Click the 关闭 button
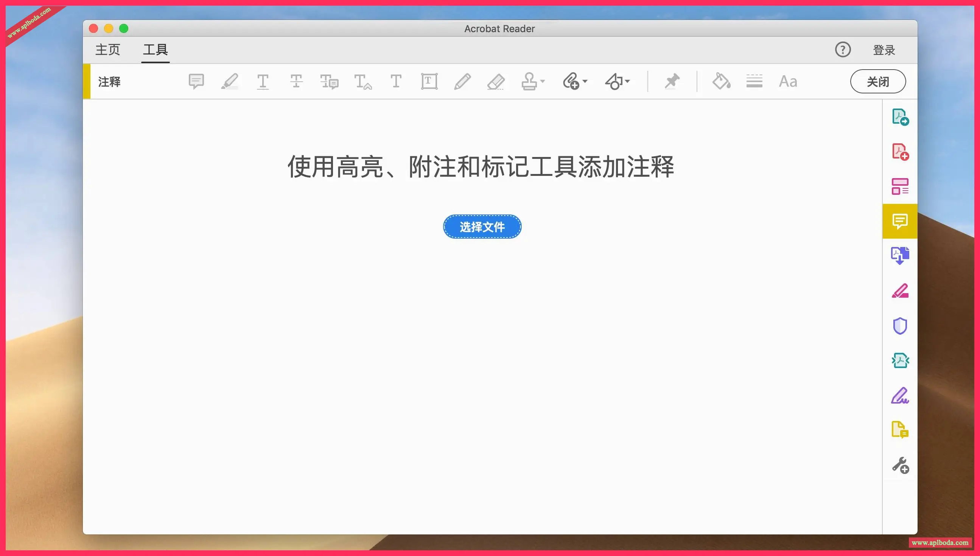Image resolution: width=980 pixels, height=556 pixels. click(x=877, y=81)
